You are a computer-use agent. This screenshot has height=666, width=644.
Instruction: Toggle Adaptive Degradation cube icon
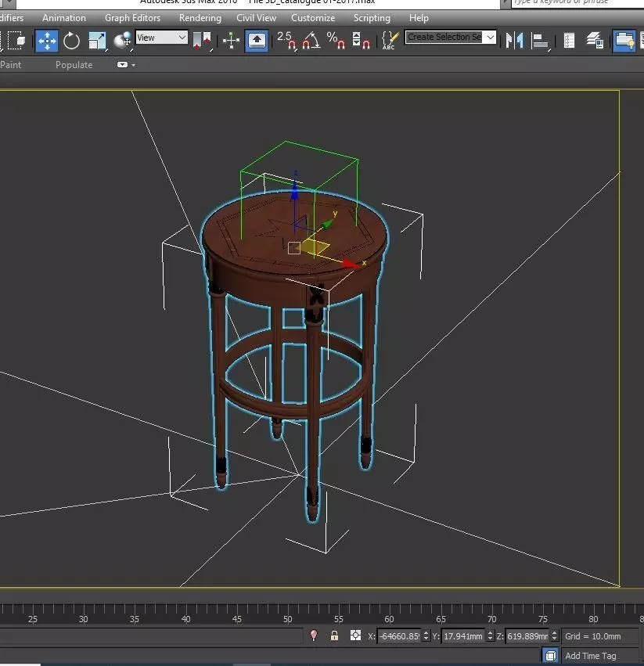tap(551, 655)
